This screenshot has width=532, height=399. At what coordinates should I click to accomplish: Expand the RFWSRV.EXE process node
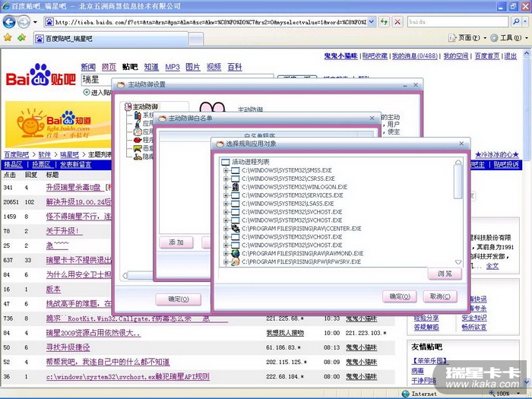[226, 261]
